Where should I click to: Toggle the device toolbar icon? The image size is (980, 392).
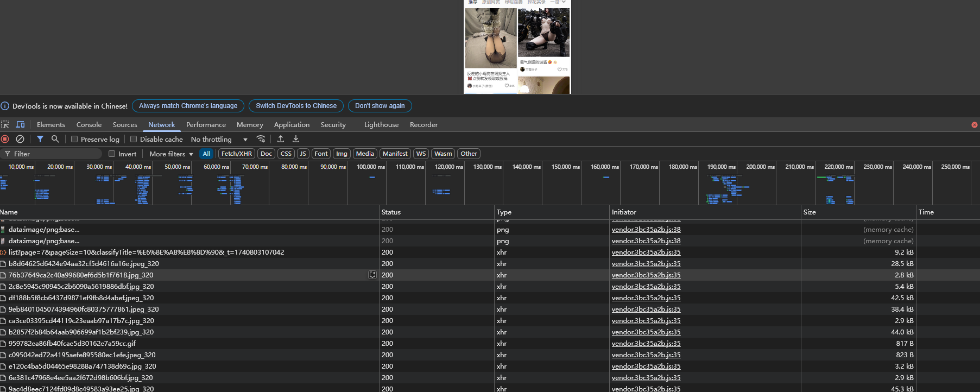(20, 124)
